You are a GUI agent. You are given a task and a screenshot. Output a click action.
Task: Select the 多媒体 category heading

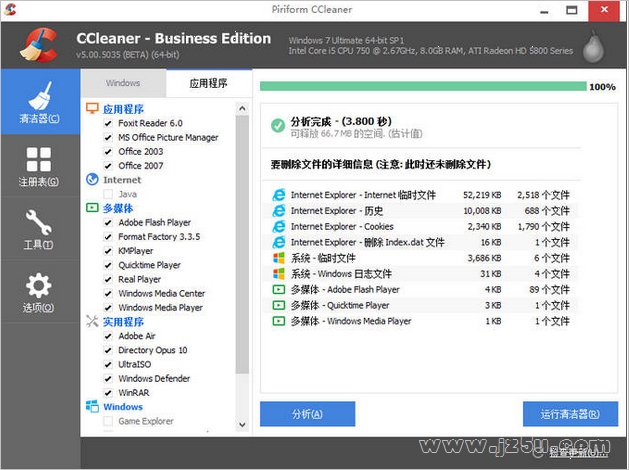pyautogui.click(x=118, y=208)
